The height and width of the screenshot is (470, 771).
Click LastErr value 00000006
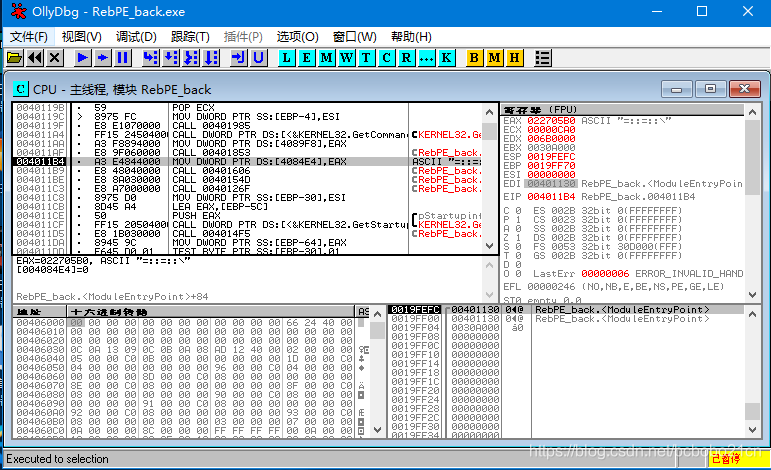click(605, 274)
